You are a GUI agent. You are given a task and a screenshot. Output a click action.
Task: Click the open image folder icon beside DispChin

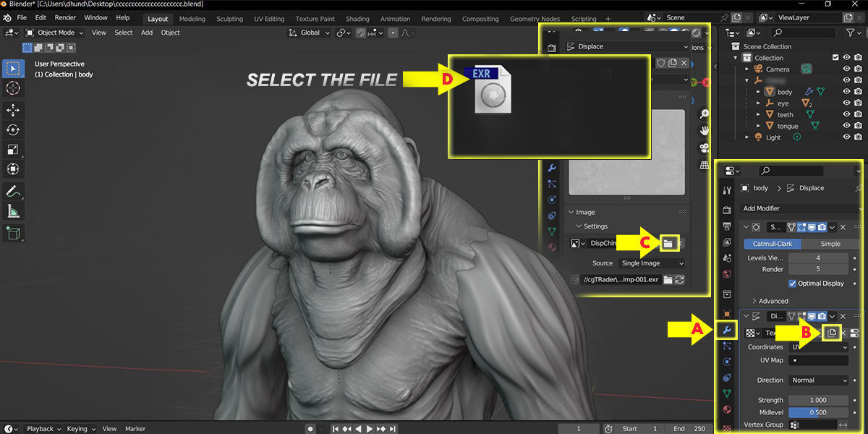[668, 244]
